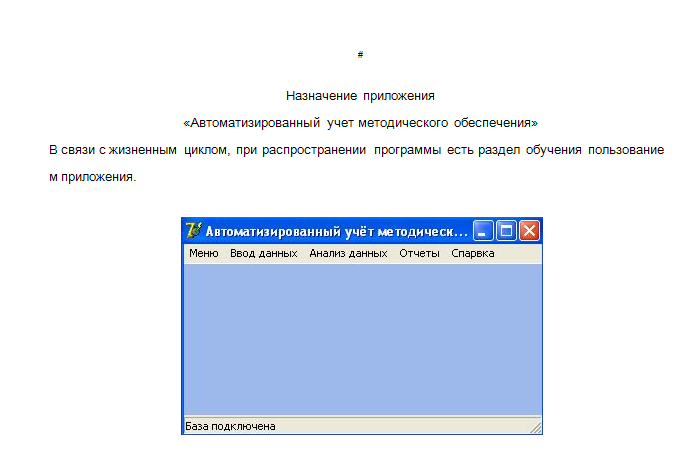This screenshot has width=677, height=449.
Task: Click the Delphi application icon in title bar
Action: (193, 230)
